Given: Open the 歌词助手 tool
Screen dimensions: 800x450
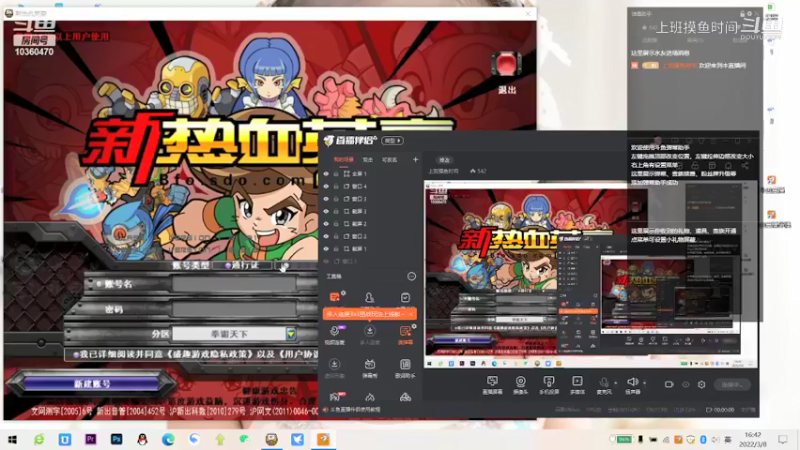Looking at the screenshot, I should (x=405, y=367).
